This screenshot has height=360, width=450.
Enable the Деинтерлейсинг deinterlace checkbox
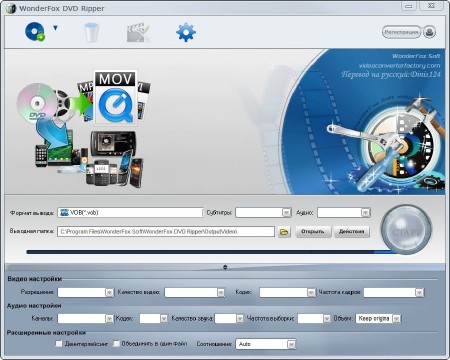(x=59, y=343)
